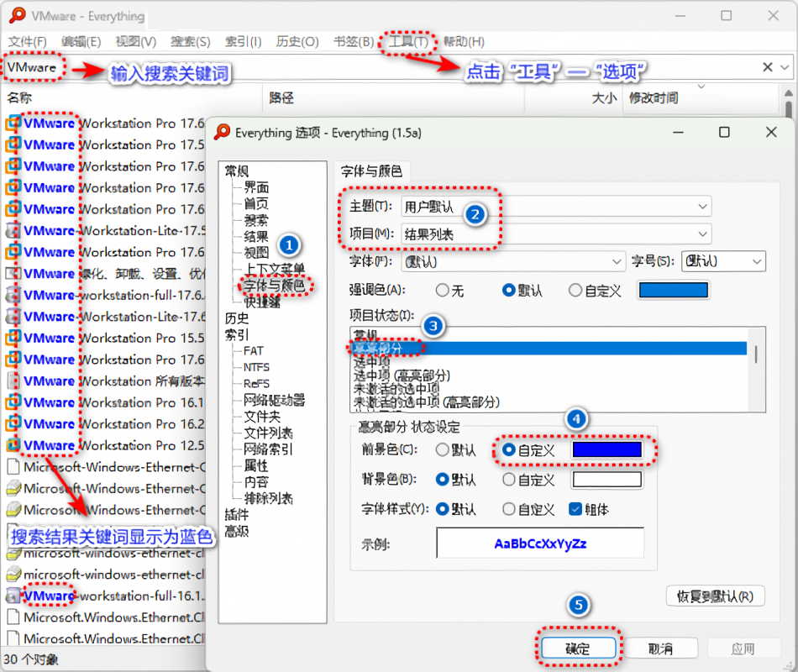Select 自定义 for font style (字体样式)
This screenshot has width=798, height=672.
pos(528,509)
